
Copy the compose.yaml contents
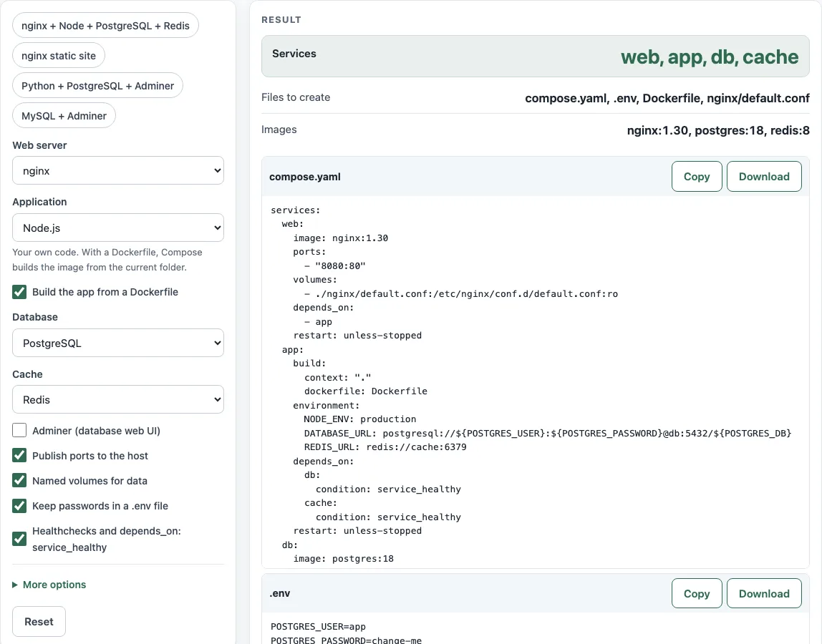[x=697, y=177]
